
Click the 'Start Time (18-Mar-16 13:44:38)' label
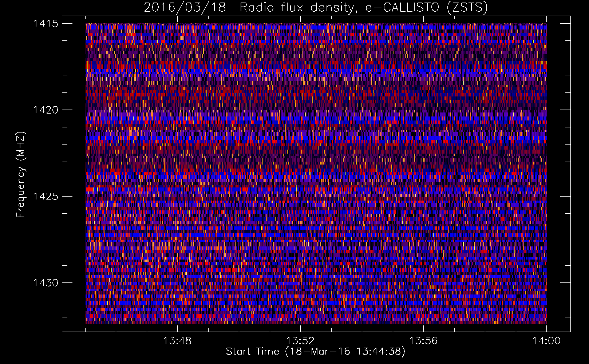click(x=316, y=352)
